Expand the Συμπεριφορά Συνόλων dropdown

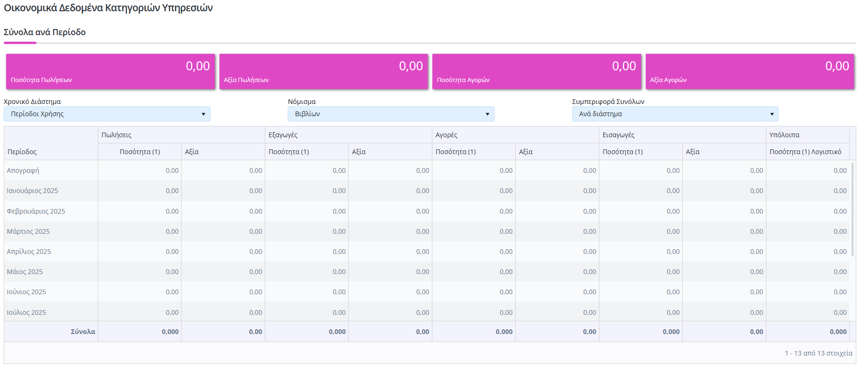point(675,114)
